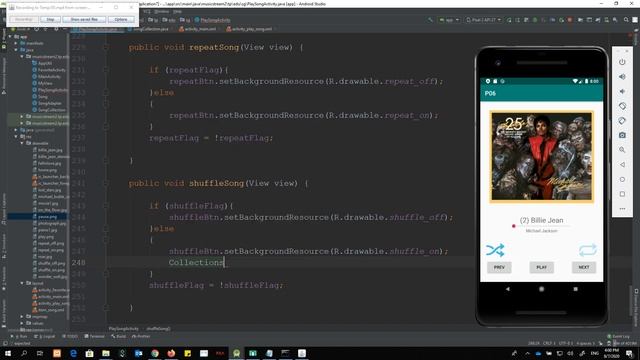The height and width of the screenshot is (360, 640).
Task: Switch to activity_main.xml editor tab
Action: point(198,29)
